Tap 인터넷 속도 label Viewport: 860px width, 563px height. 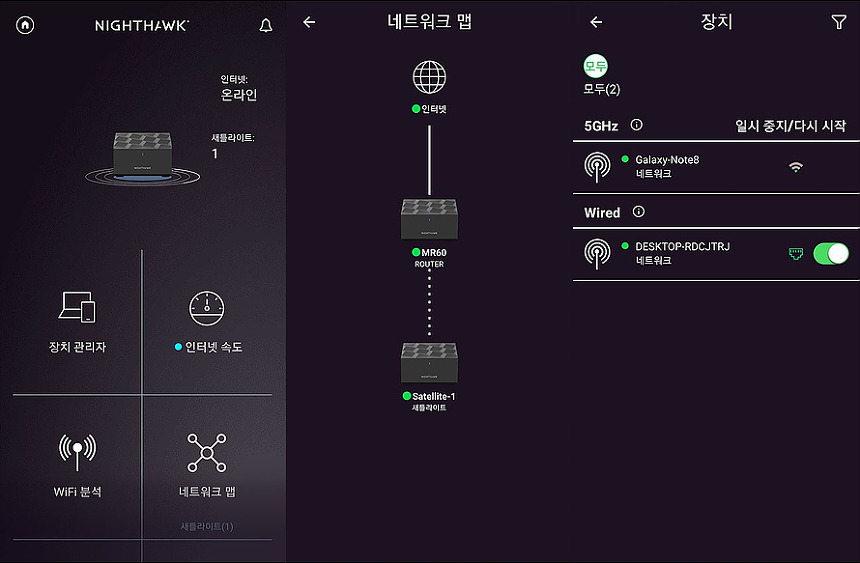click(213, 347)
